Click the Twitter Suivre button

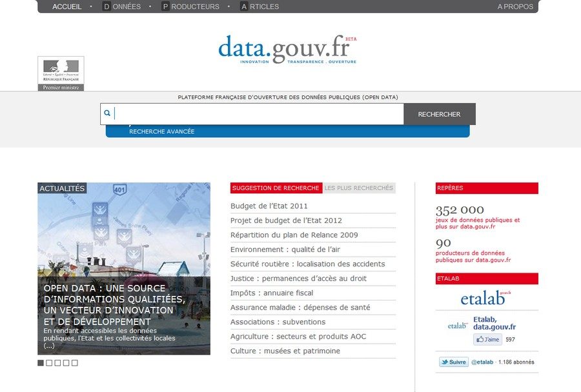point(454,362)
